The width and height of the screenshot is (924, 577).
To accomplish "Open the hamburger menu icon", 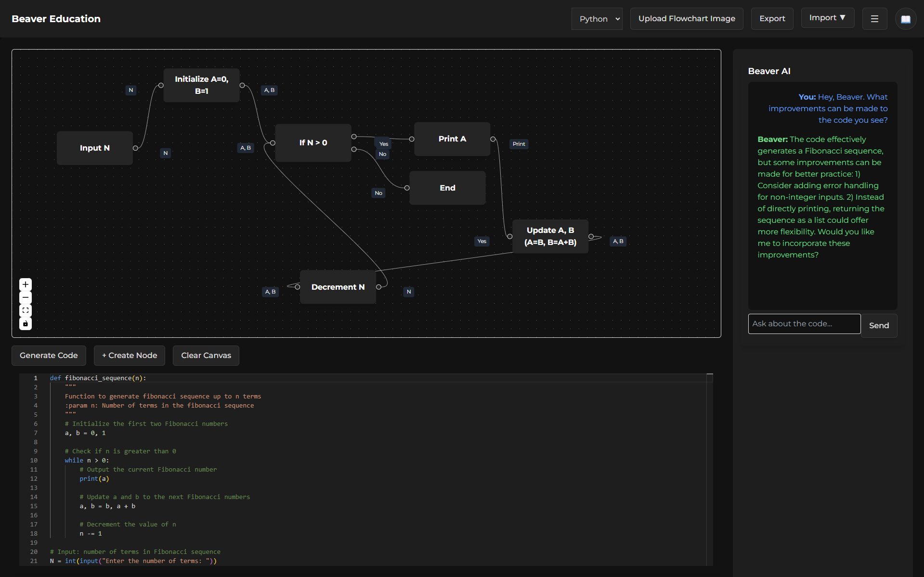I will tap(874, 19).
